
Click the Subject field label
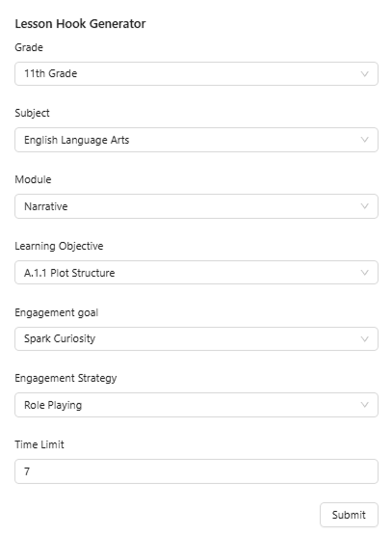(32, 113)
